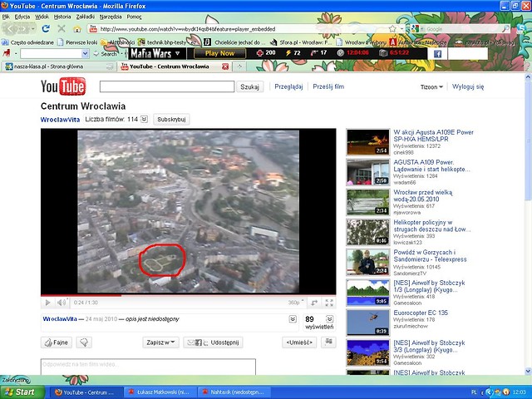Screen dimensions: 532x399
Task: Open the Widok menu
Action: [x=42, y=17]
